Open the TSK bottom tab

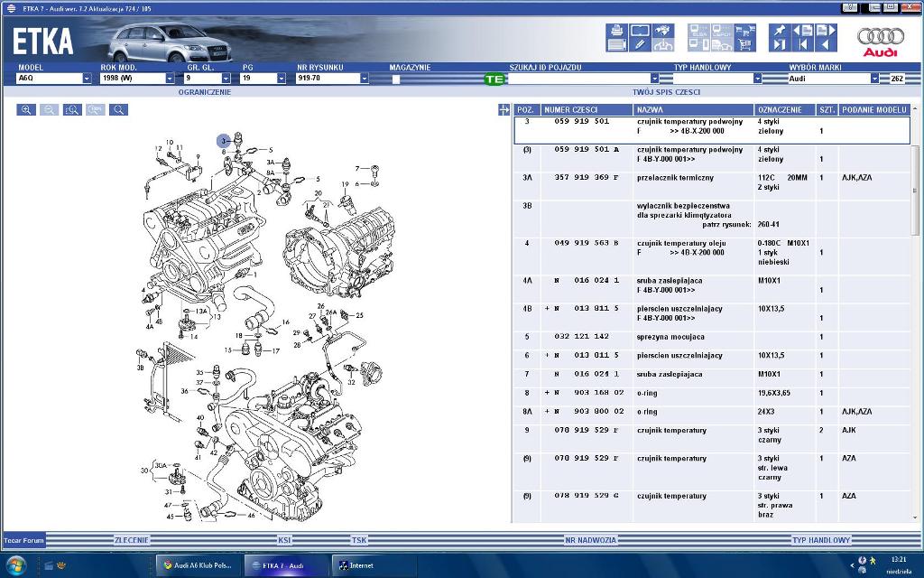pos(359,540)
